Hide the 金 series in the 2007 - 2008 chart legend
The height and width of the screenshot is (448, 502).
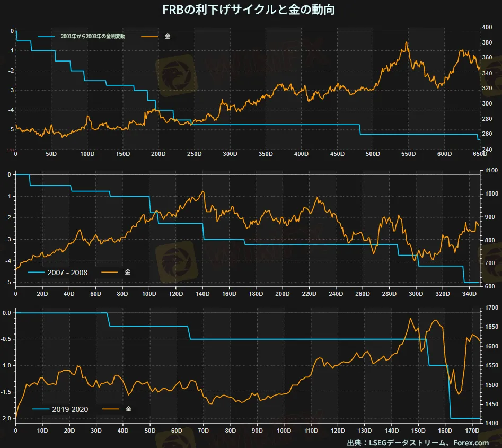[x=128, y=272]
